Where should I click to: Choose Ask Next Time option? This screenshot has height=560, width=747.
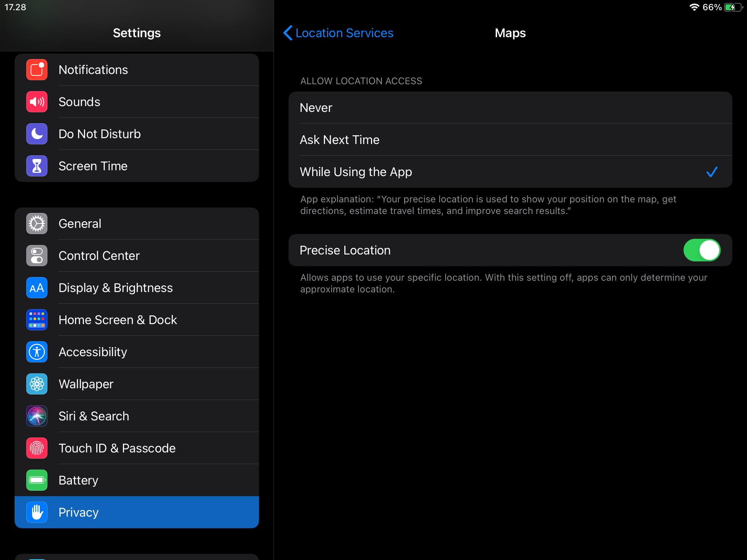click(x=510, y=140)
